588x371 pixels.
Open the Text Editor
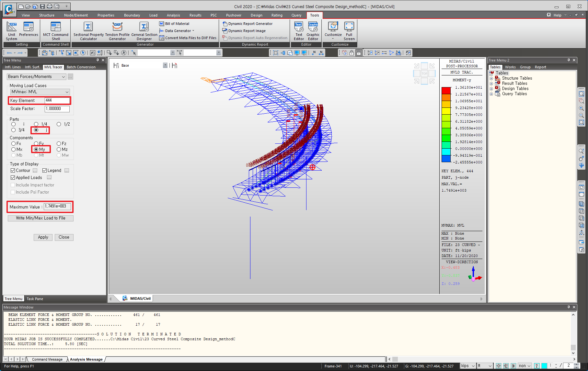coord(299,31)
